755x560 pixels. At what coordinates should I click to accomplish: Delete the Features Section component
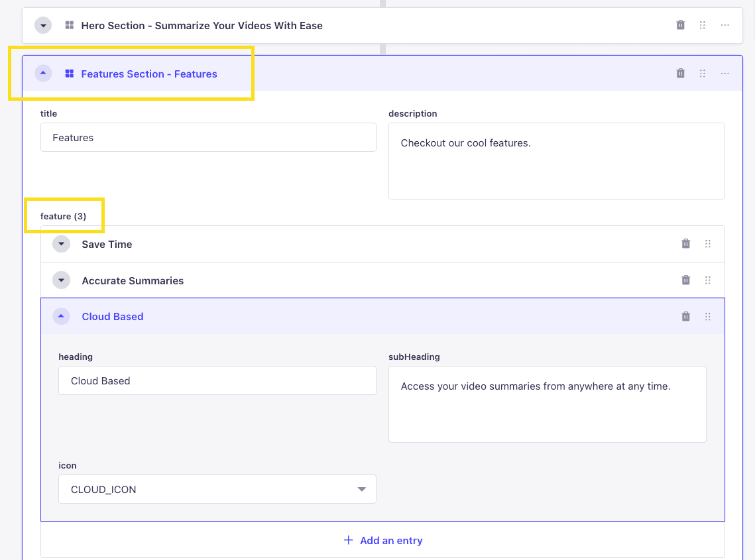pyautogui.click(x=680, y=73)
